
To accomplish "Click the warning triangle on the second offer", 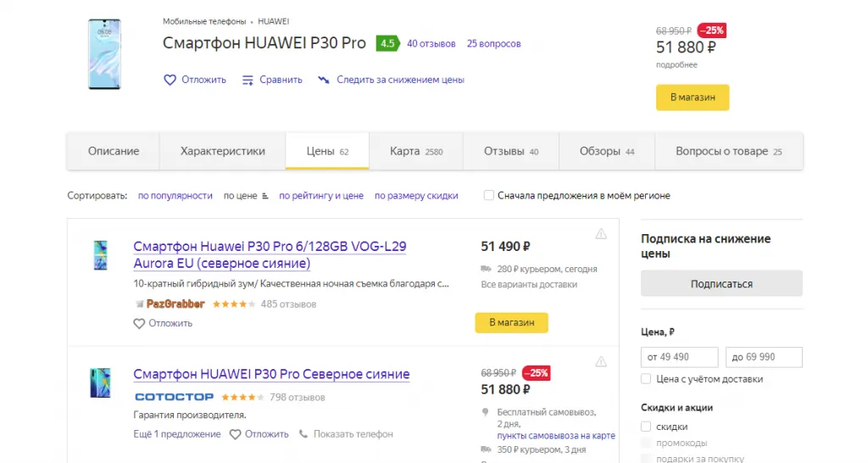I will tap(601, 362).
